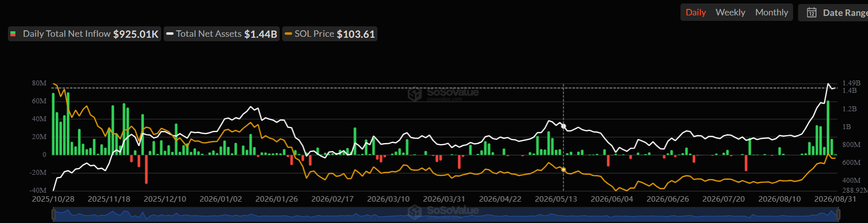Click the 2025/11/18 x-axis date label
Screen dimensions: 868x223
click(x=109, y=199)
